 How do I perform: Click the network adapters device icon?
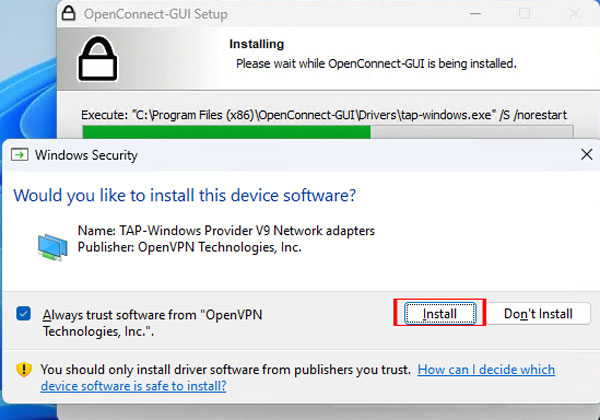tap(53, 245)
